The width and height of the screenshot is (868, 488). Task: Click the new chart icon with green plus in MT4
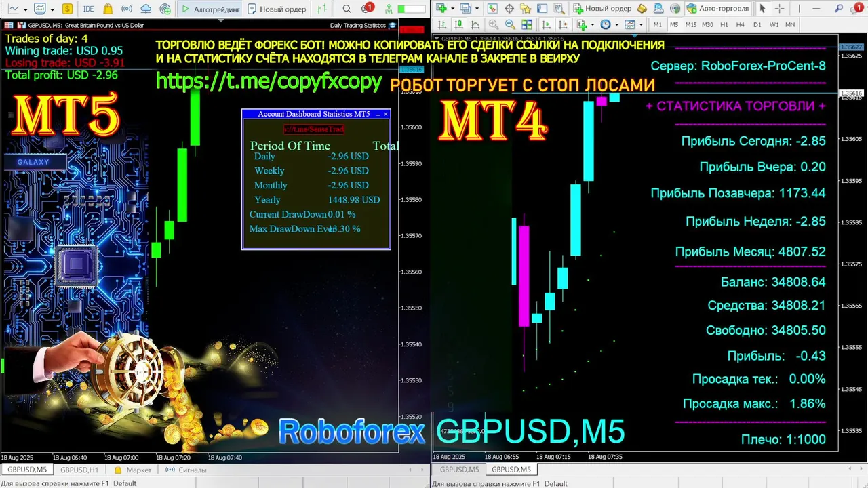[x=441, y=9]
